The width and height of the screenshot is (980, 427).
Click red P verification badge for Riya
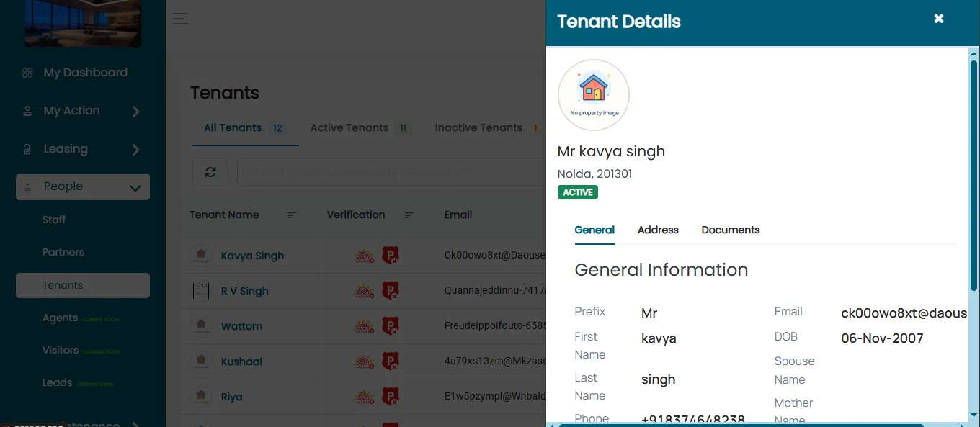pyautogui.click(x=390, y=397)
